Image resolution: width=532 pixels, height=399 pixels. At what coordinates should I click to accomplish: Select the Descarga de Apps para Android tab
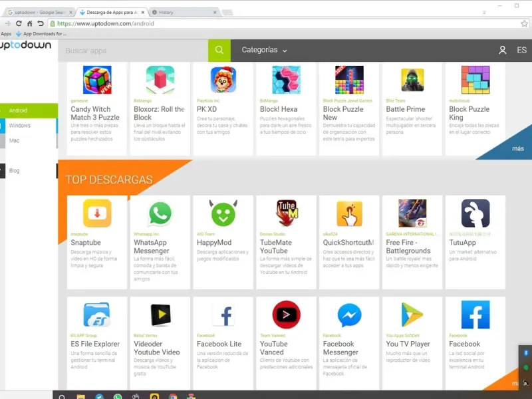pos(112,12)
